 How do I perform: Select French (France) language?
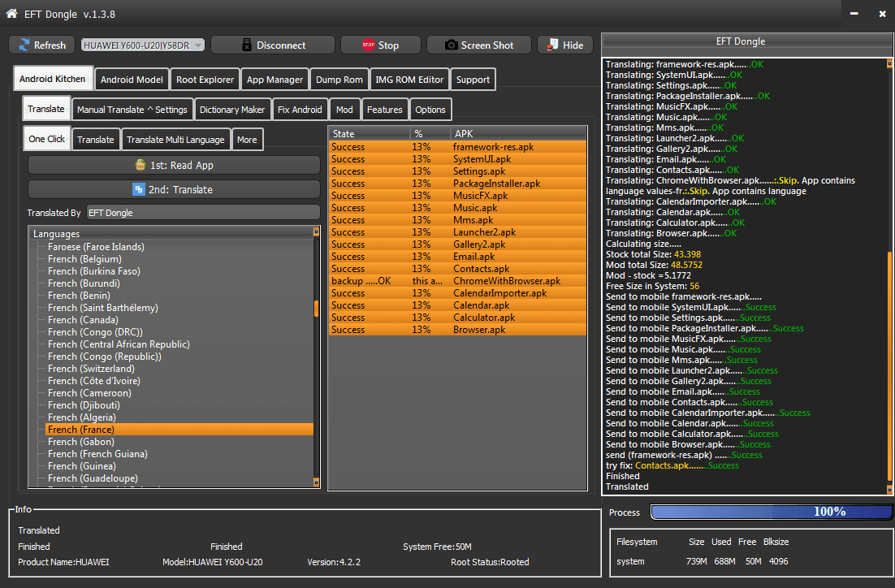click(179, 430)
